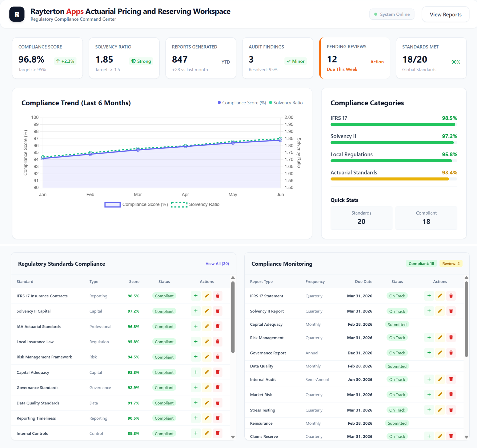Click the Rayterton R logo icon
477x448 pixels.
(17, 14)
